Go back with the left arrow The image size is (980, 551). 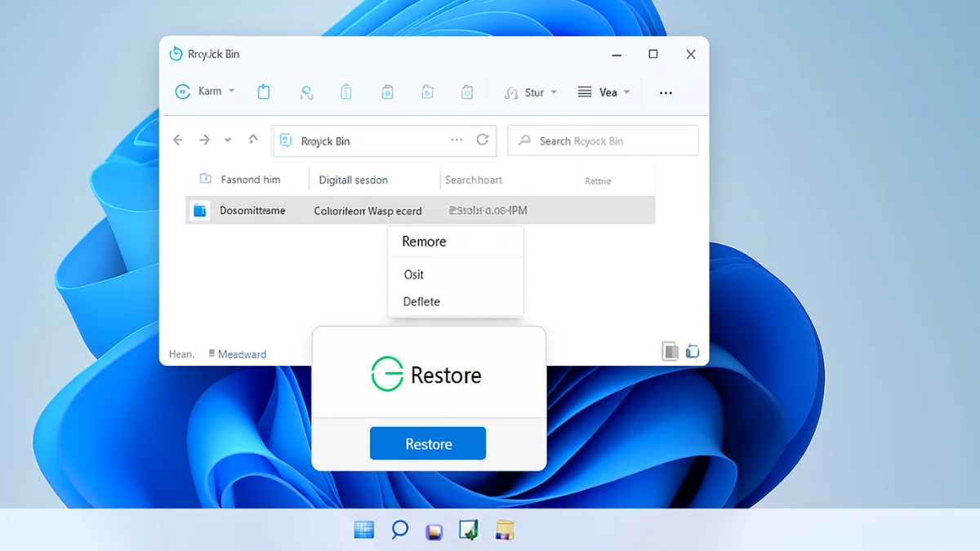click(178, 140)
